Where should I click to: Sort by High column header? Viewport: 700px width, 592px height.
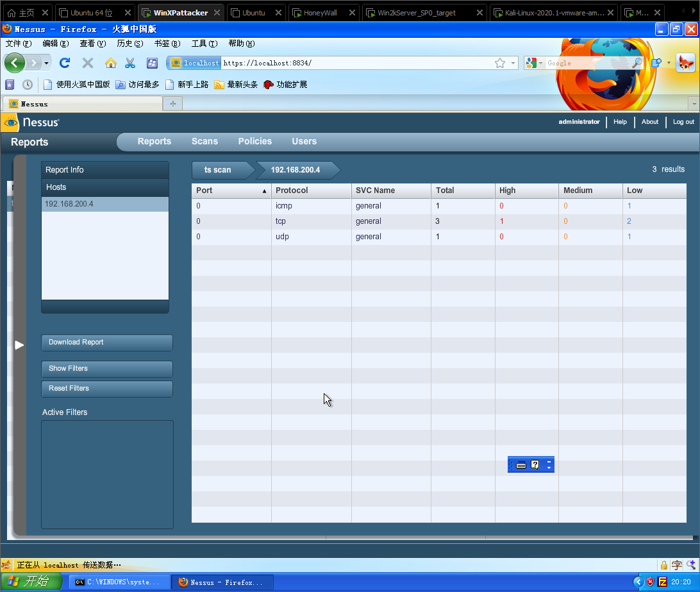(527, 190)
